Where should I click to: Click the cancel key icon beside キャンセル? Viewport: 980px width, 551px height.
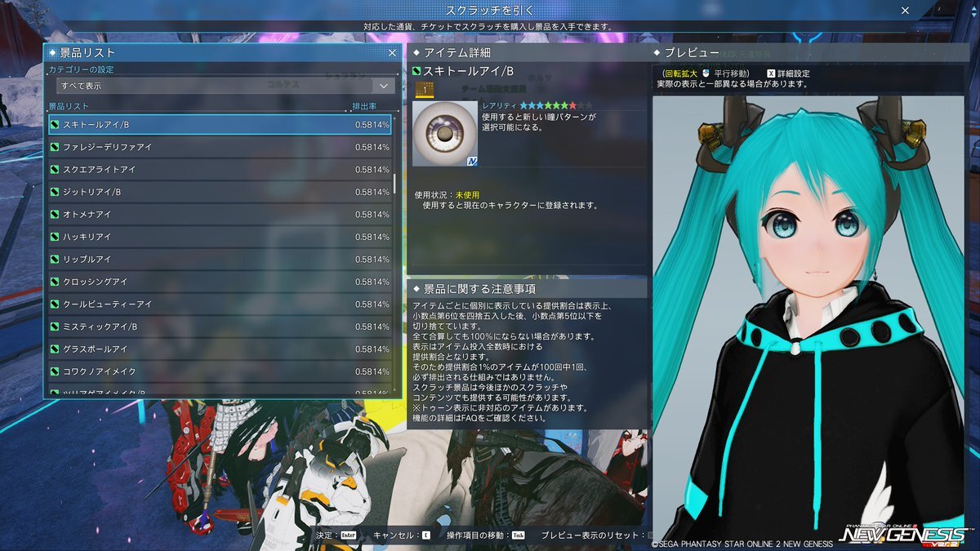click(x=425, y=535)
